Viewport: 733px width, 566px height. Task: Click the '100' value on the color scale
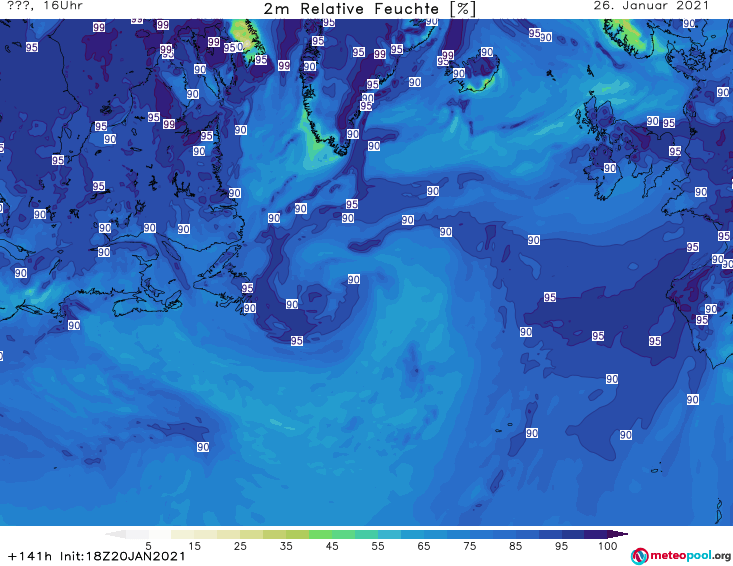[608, 546]
